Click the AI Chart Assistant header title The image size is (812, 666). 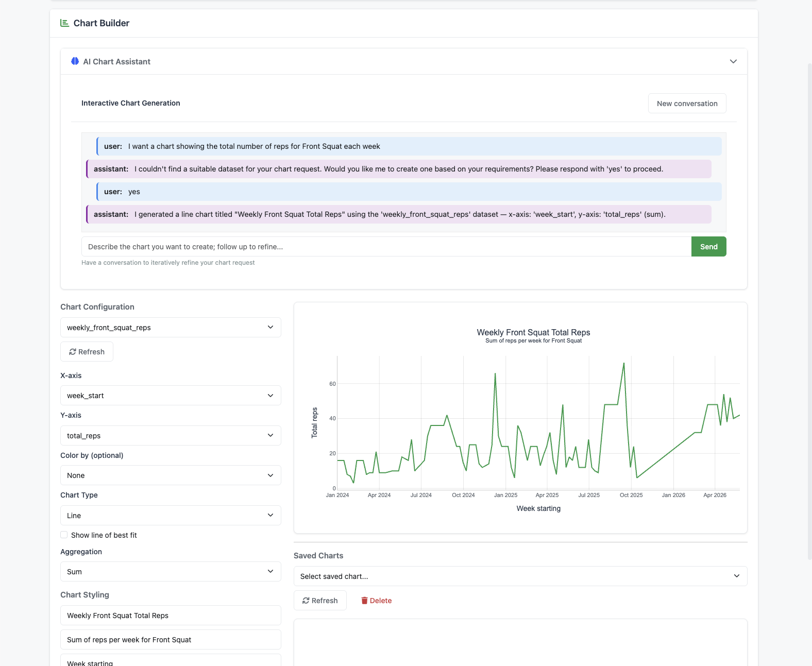coord(117,62)
